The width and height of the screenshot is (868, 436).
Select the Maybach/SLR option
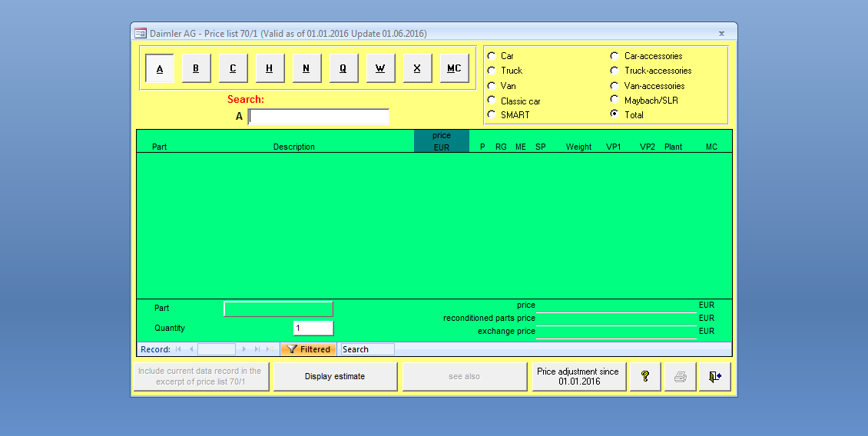pyautogui.click(x=615, y=100)
